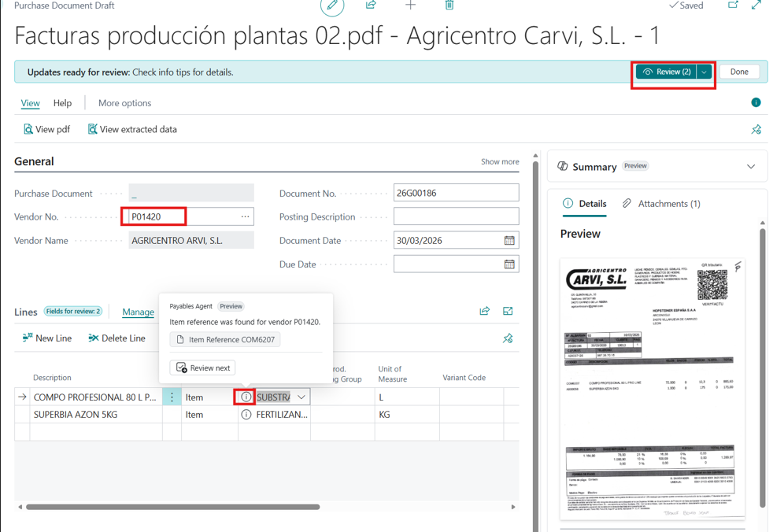Click the Description column header
773x532 pixels.
pos(52,378)
